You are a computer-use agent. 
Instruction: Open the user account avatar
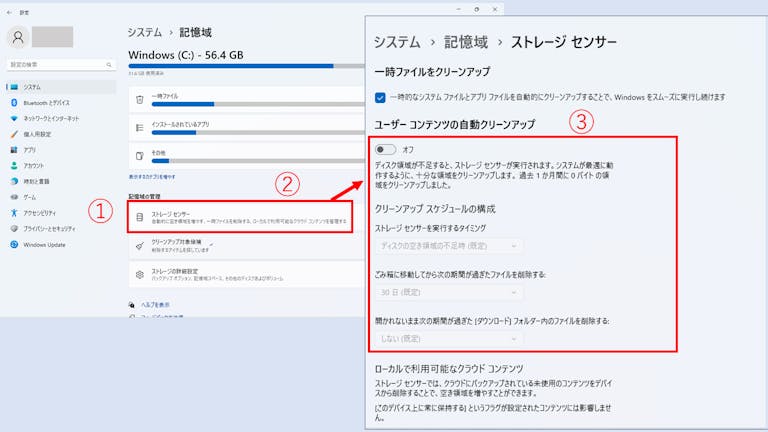click(18, 37)
